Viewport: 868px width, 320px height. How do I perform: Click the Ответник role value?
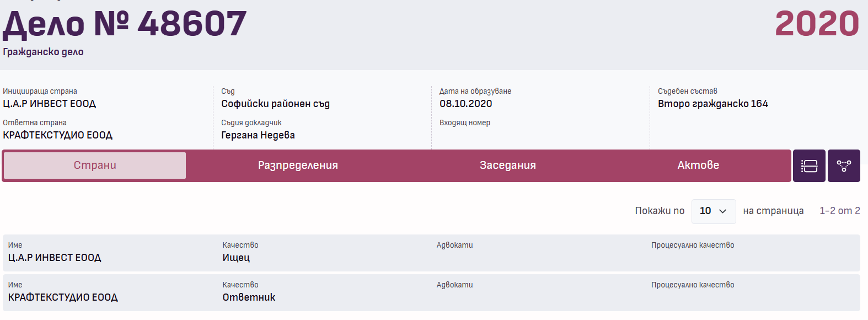point(249,297)
